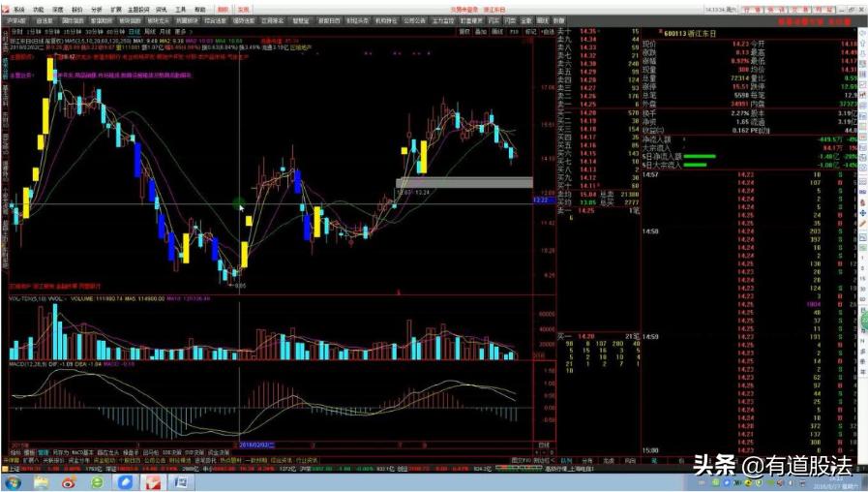Open the green 360 browser taskbar icon
Viewport: 868px width, 492px height.
[x=98, y=482]
